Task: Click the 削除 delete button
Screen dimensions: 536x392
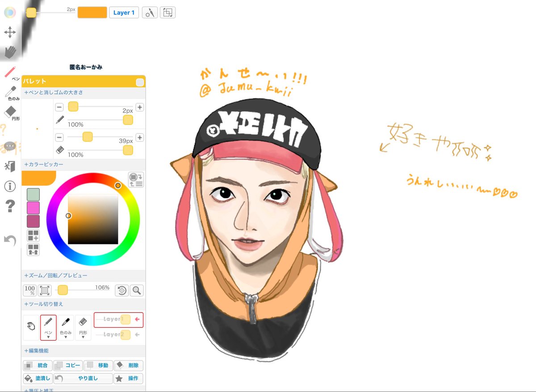Action: pyautogui.click(x=129, y=365)
